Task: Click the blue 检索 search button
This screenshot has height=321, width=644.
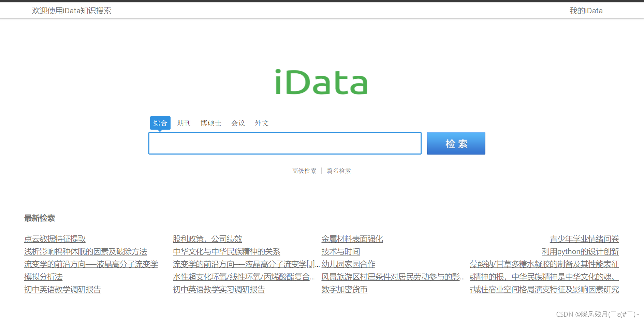Action: [x=456, y=143]
